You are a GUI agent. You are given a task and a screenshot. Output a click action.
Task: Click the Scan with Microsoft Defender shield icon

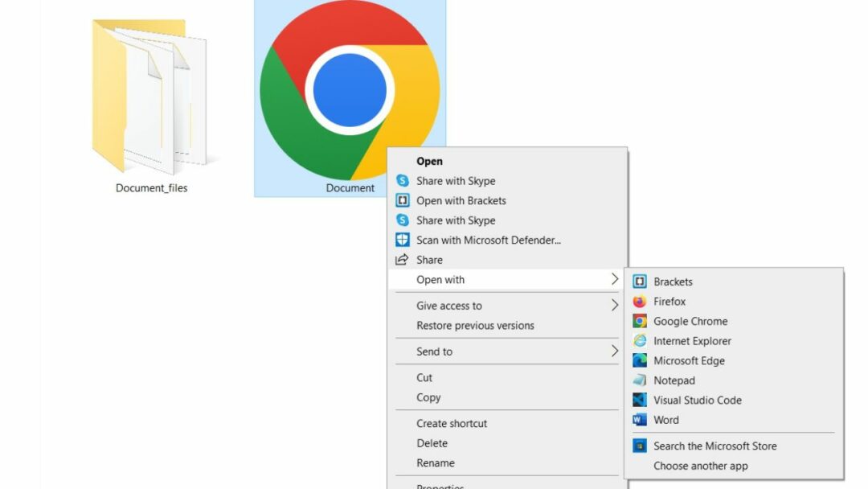click(x=403, y=240)
